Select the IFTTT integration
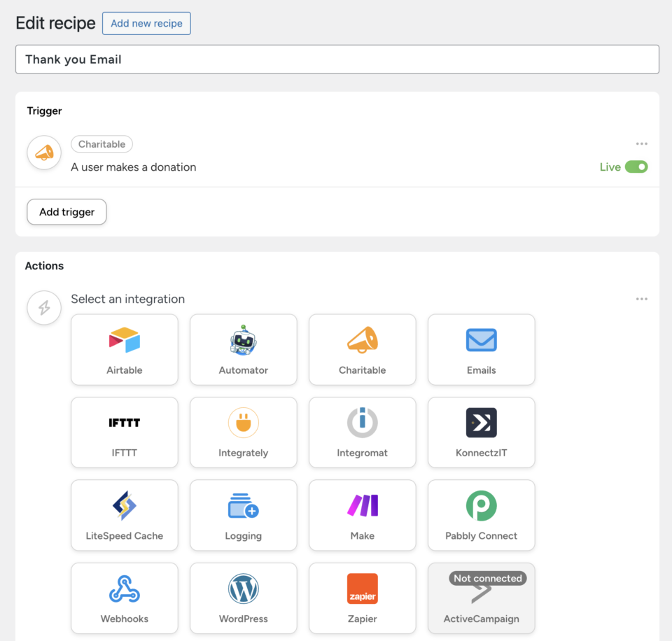This screenshot has width=672, height=641. [125, 432]
